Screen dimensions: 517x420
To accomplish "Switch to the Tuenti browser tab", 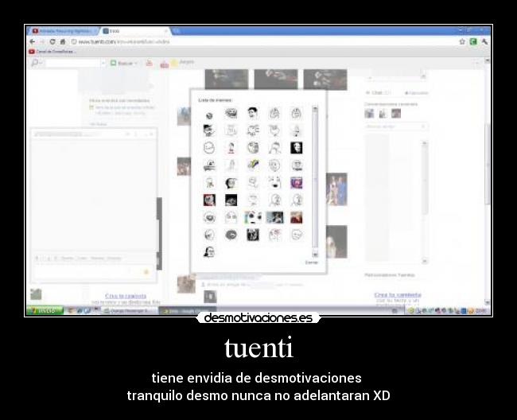I will pos(134,31).
